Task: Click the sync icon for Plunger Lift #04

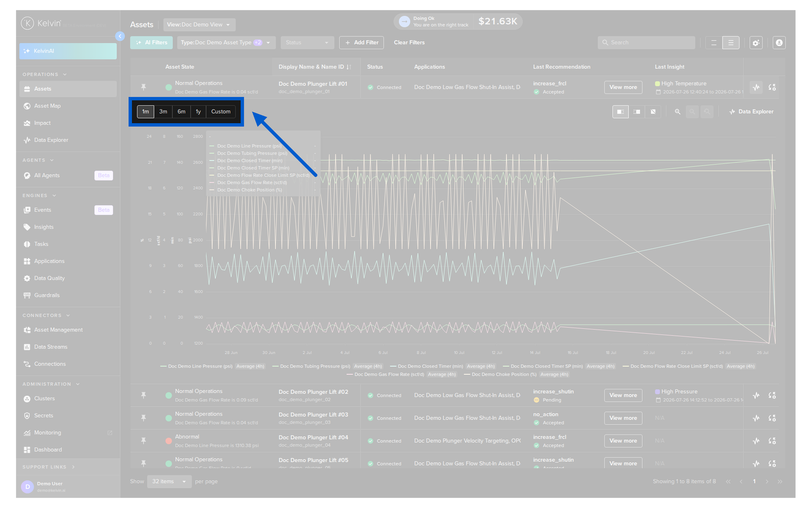Action: click(772, 441)
